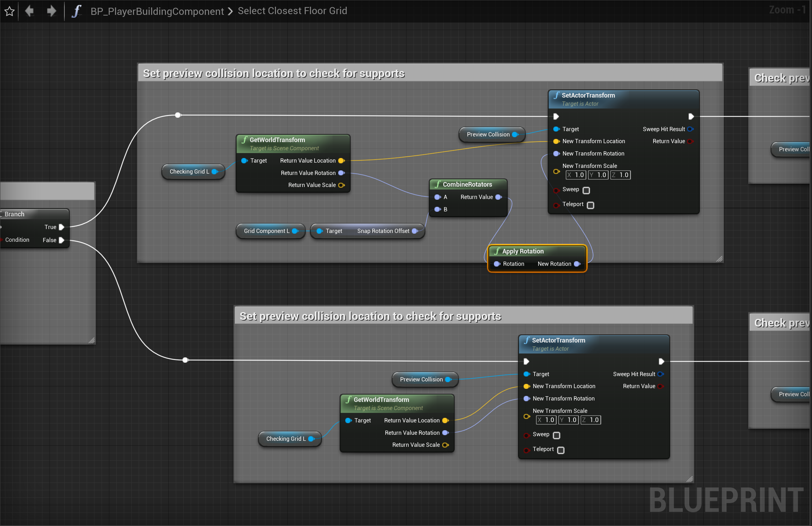Click the forward navigation arrow
812x526 pixels.
(x=51, y=11)
